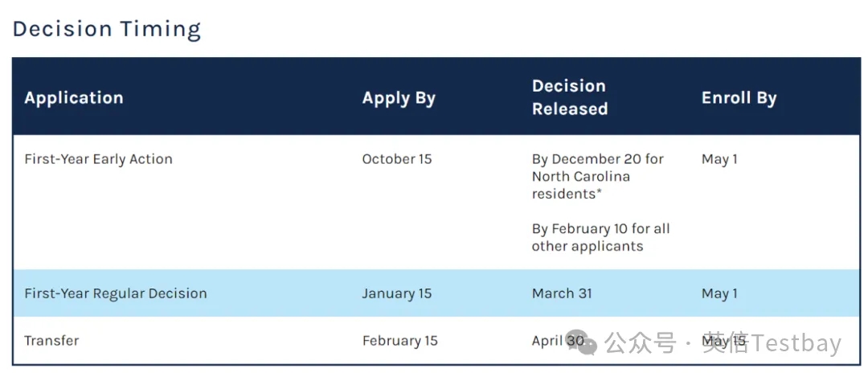Image resolution: width=868 pixels, height=377 pixels.
Task: Select the Apply By column header
Action: [399, 98]
